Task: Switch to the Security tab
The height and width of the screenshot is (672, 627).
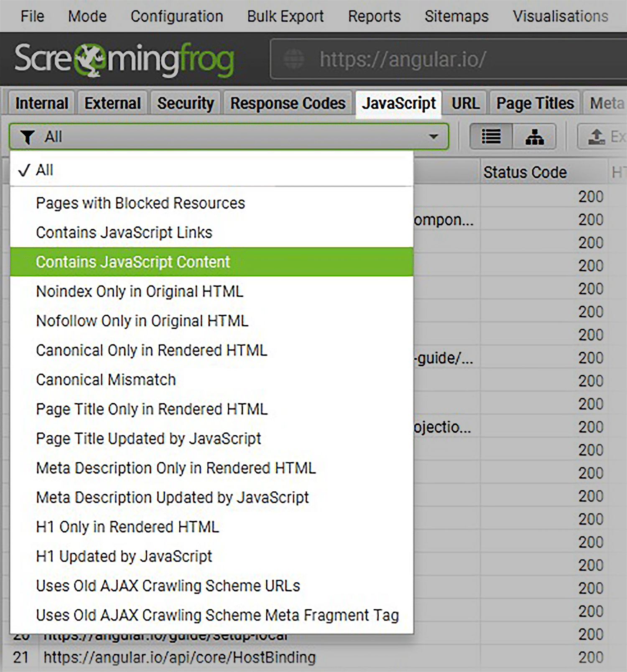Action: pos(186,103)
